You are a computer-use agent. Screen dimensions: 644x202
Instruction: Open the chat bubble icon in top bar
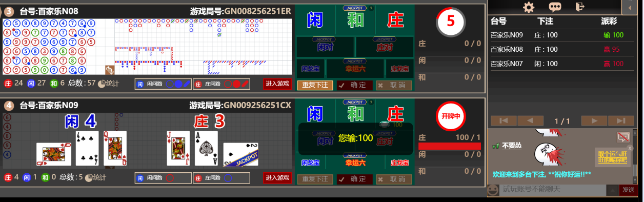555,7
